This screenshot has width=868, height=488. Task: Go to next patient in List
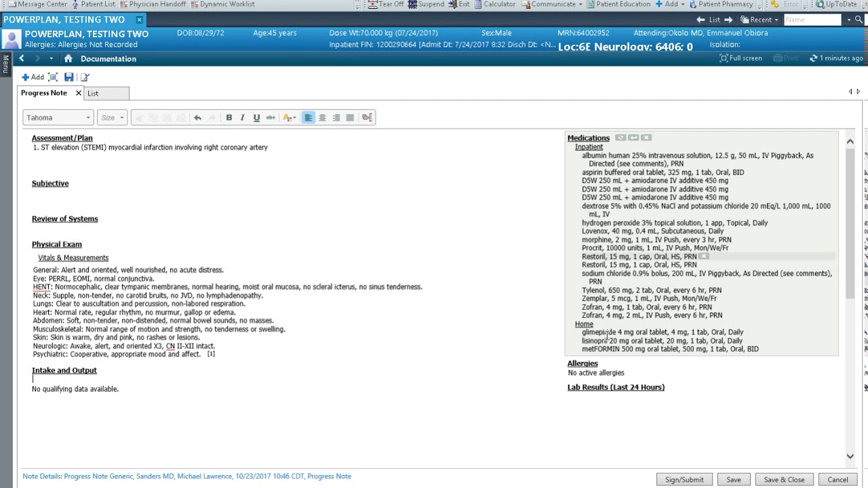coord(728,20)
